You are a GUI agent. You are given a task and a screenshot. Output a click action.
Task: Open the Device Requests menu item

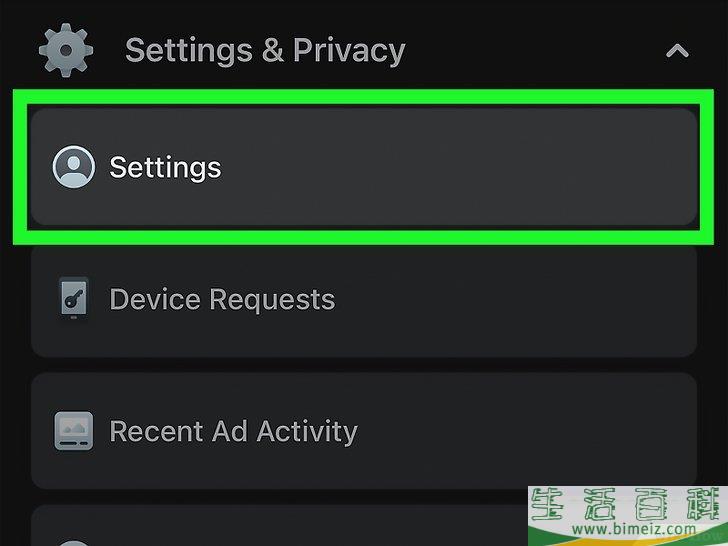pyautogui.click(x=363, y=299)
